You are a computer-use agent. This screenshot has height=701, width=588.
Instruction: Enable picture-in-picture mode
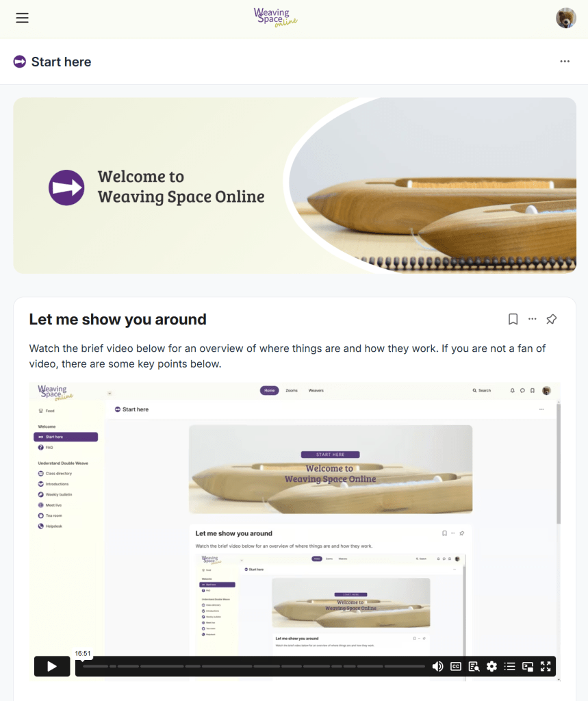pyautogui.click(x=528, y=667)
